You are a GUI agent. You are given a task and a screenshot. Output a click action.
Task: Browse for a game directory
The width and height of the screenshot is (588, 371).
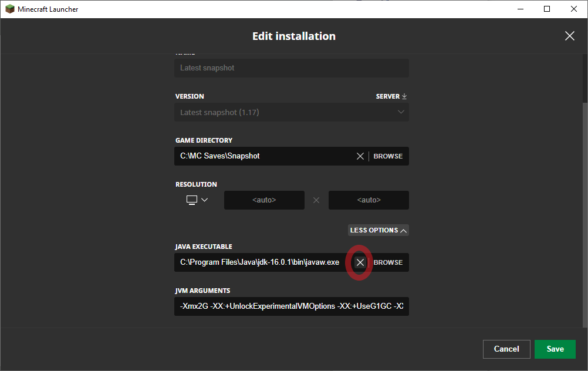coord(388,156)
